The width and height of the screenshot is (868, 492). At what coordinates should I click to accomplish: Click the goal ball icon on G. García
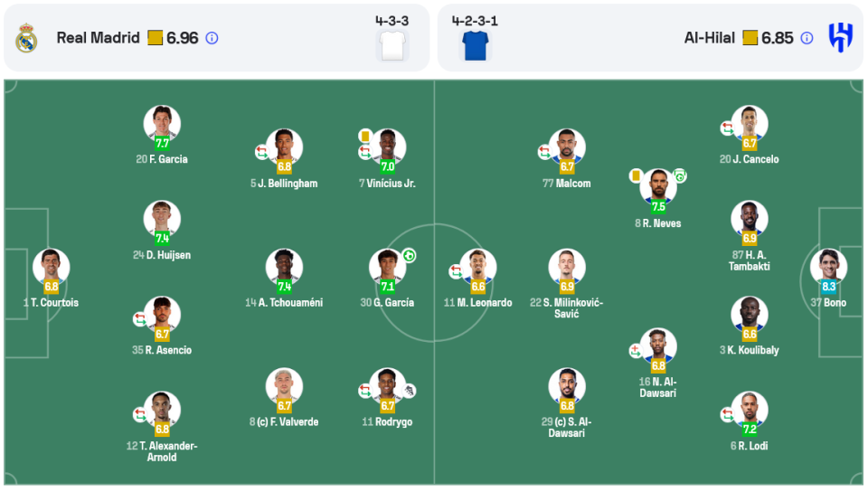coord(409,256)
